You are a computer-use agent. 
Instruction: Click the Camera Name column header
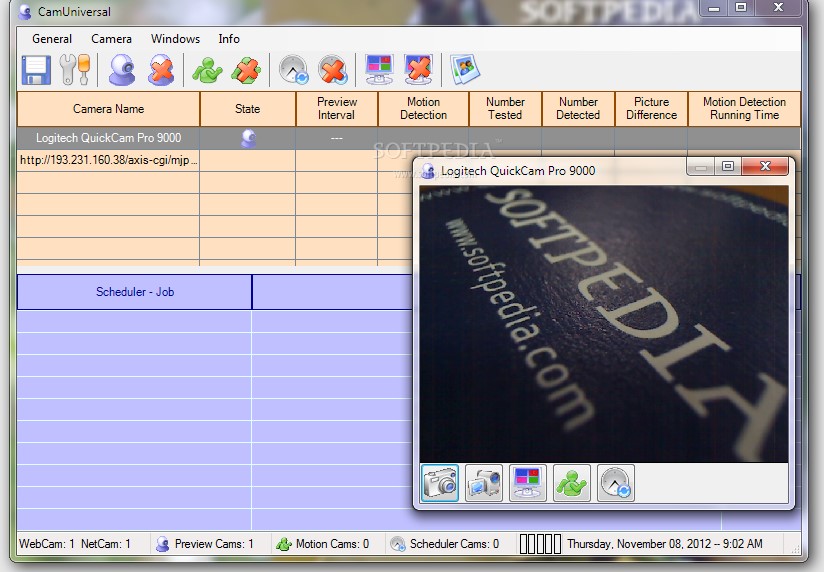(108, 109)
